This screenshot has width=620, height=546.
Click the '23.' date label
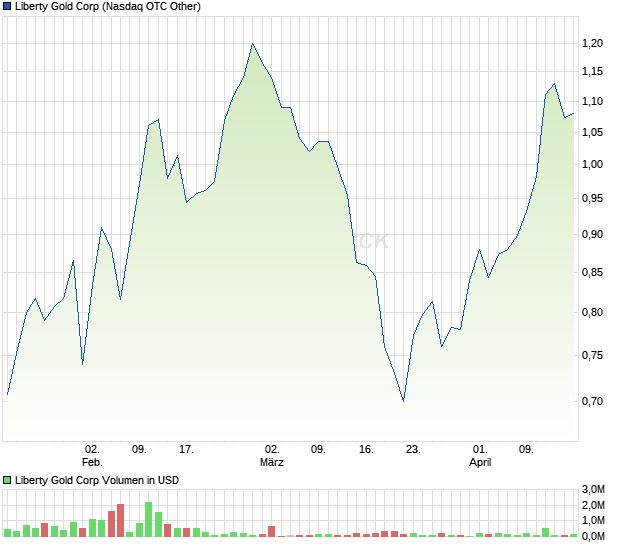point(413,449)
